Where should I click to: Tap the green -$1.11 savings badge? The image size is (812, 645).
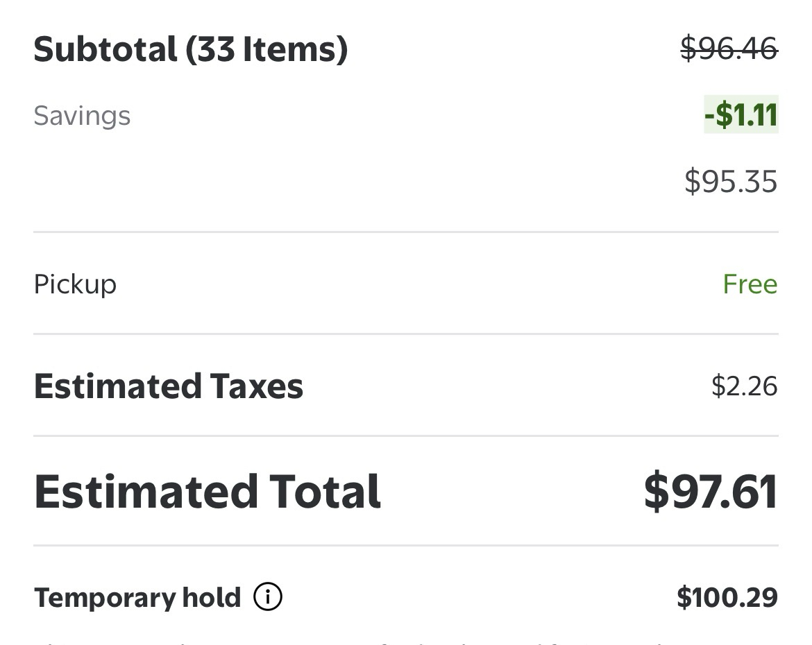tap(741, 114)
